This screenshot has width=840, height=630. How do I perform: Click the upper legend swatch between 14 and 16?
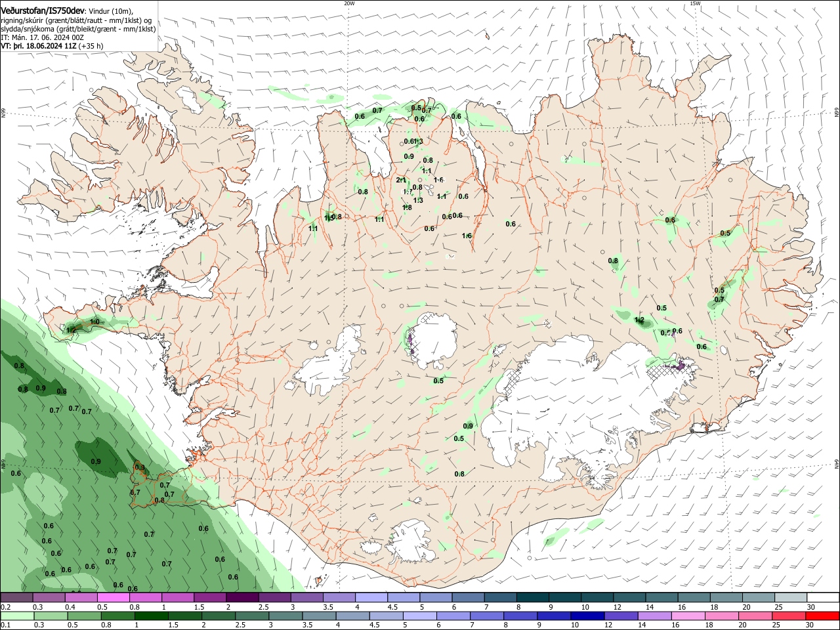[x=660, y=597]
